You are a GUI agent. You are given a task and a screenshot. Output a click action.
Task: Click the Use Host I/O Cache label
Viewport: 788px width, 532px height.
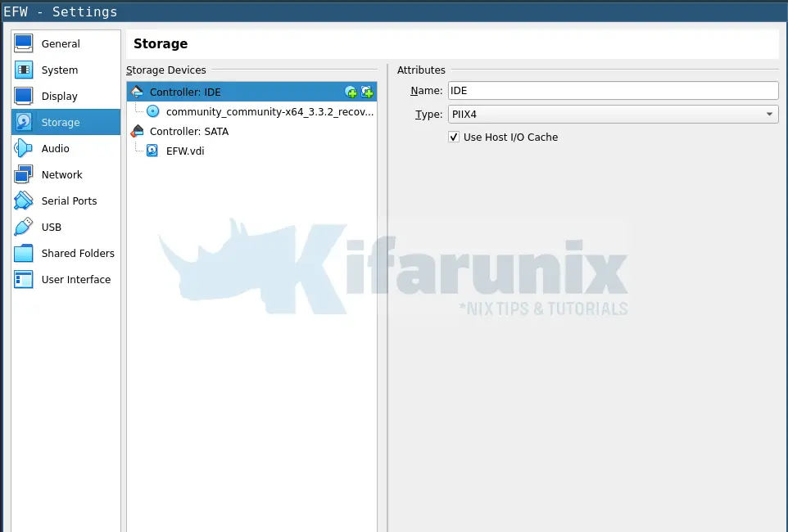[510, 138]
